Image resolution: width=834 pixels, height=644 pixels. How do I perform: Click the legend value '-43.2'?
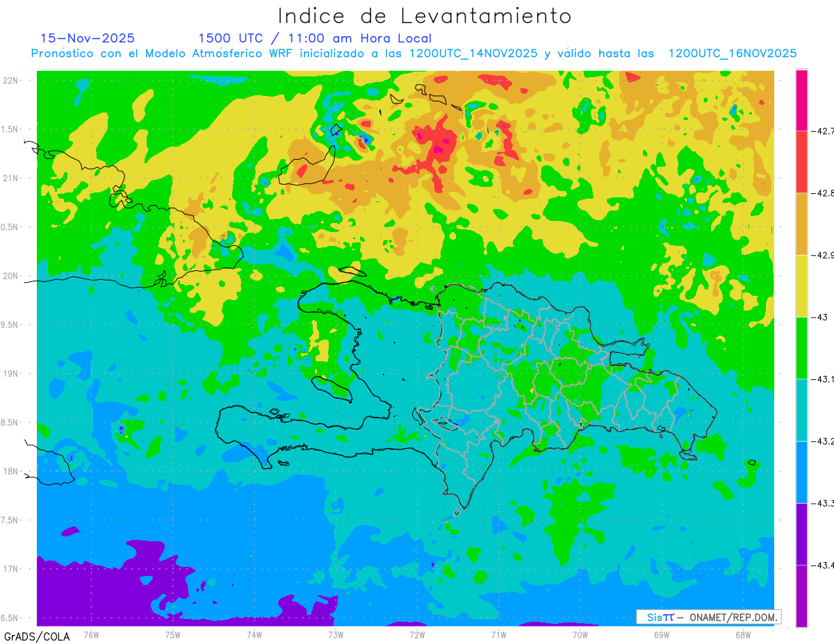click(x=823, y=441)
